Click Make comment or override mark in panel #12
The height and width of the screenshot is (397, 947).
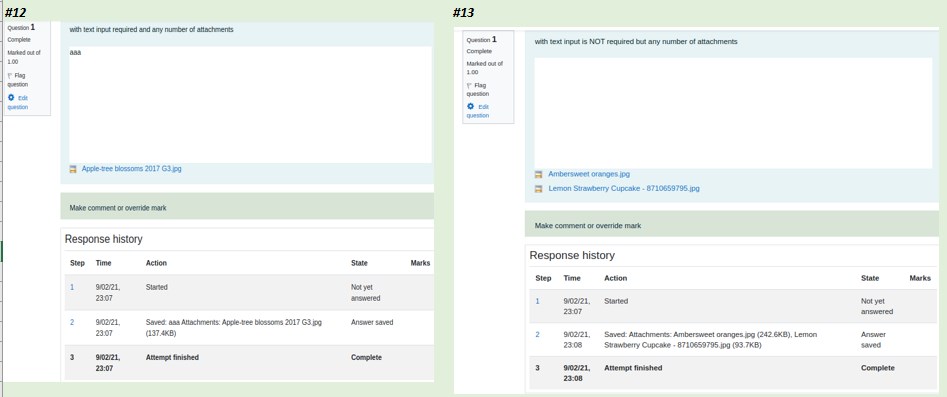pyautogui.click(x=118, y=208)
